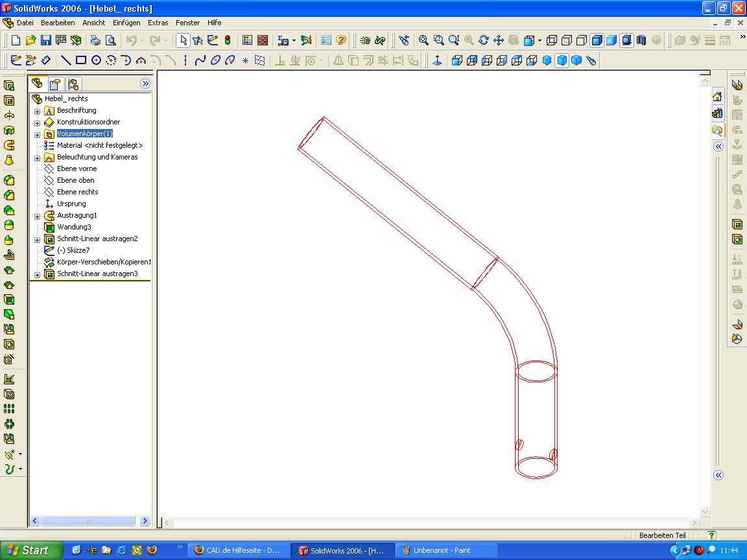The width and height of the screenshot is (747, 560).
Task: Click the brick wall texture icon
Action: point(263,40)
